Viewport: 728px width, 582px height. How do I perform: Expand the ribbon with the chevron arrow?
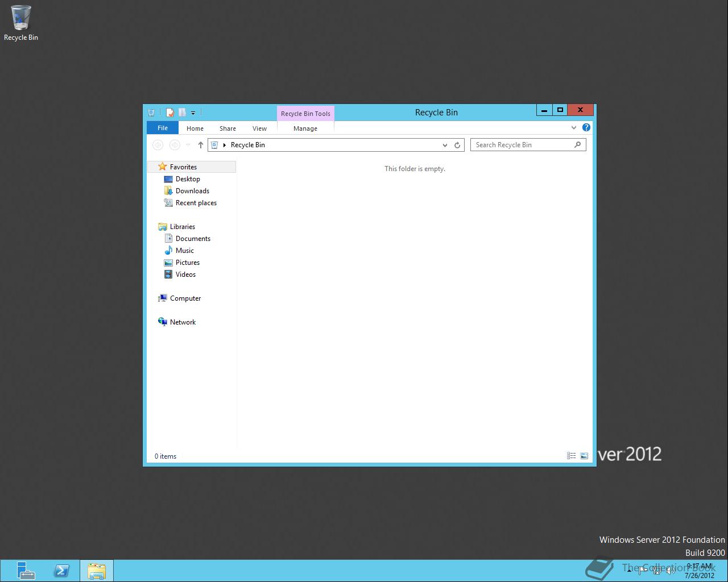click(x=573, y=128)
